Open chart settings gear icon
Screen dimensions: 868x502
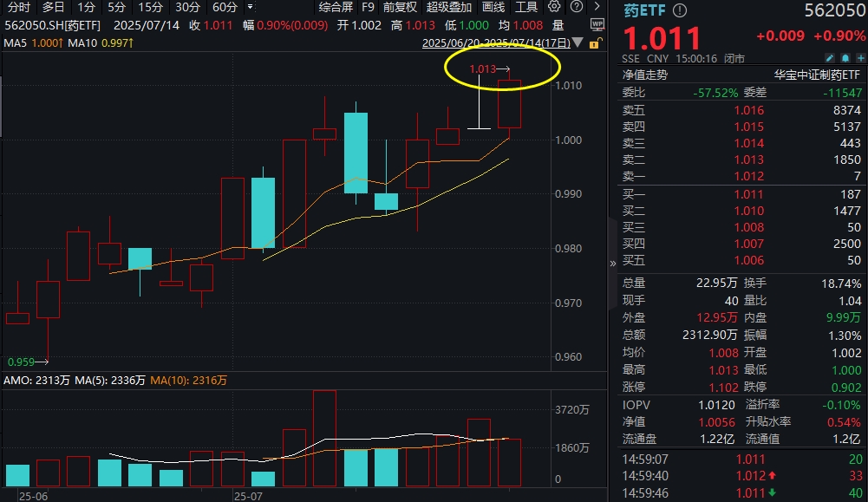[553, 7]
